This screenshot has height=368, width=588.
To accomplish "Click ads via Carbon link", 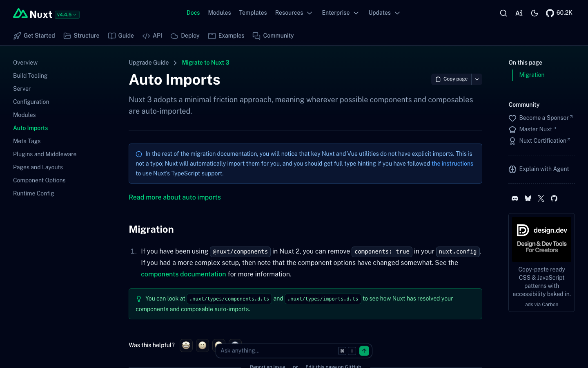I will click(541, 305).
